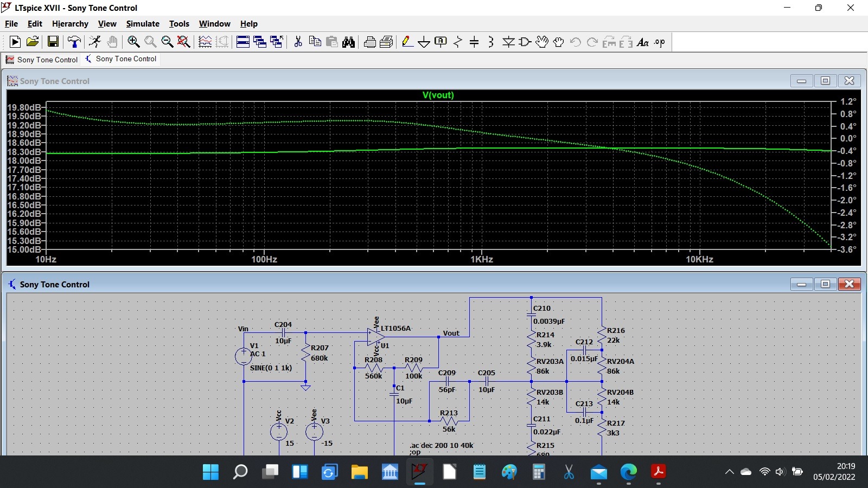
Task: Open the Simulate menu
Action: 143,24
